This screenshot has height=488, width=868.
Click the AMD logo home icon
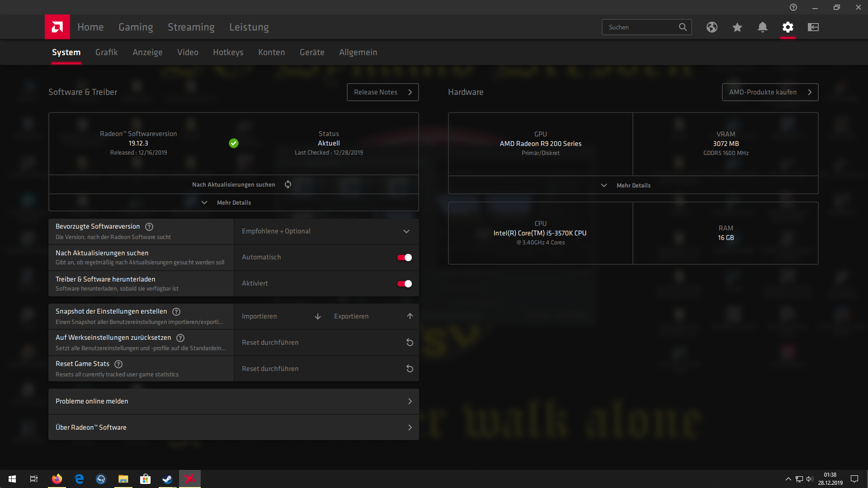pyautogui.click(x=57, y=27)
